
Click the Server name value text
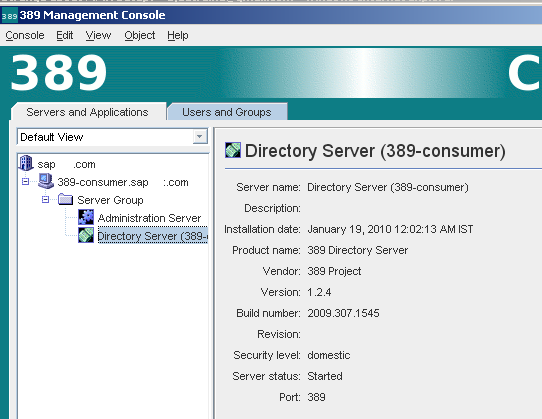coord(388,187)
